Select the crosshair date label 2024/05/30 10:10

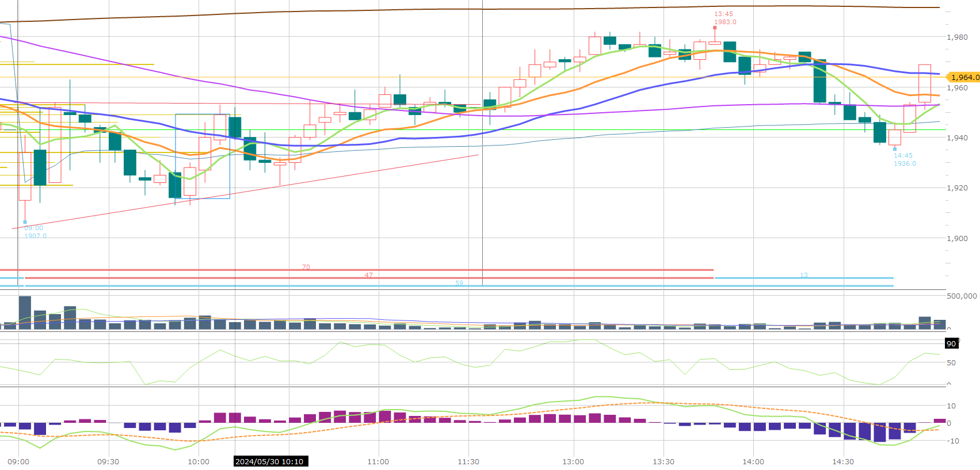pyautogui.click(x=270, y=461)
